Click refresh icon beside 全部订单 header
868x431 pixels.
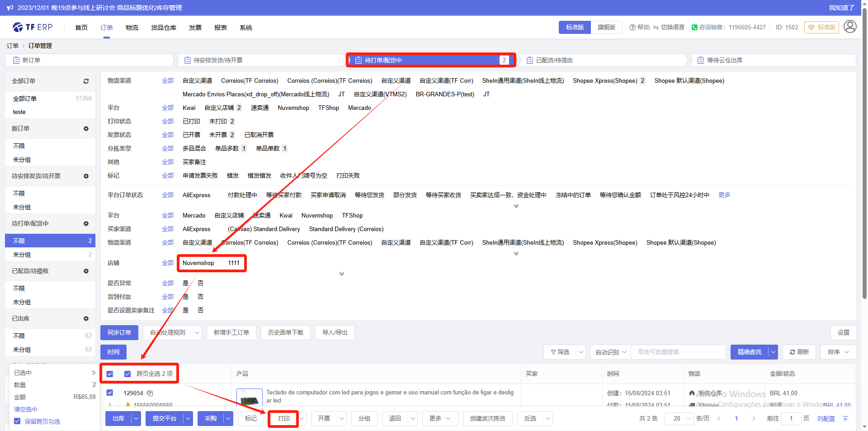pyautogui.click(x=86, y=81)
